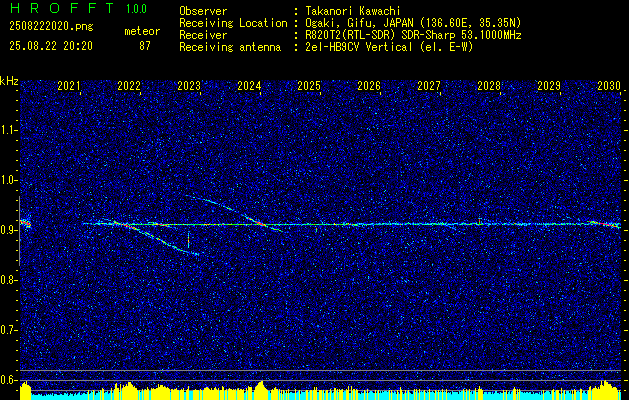This screenshot has width=629, height=400.
Task: Click the 0.9 kHz axis label
Action: [9, 230]
